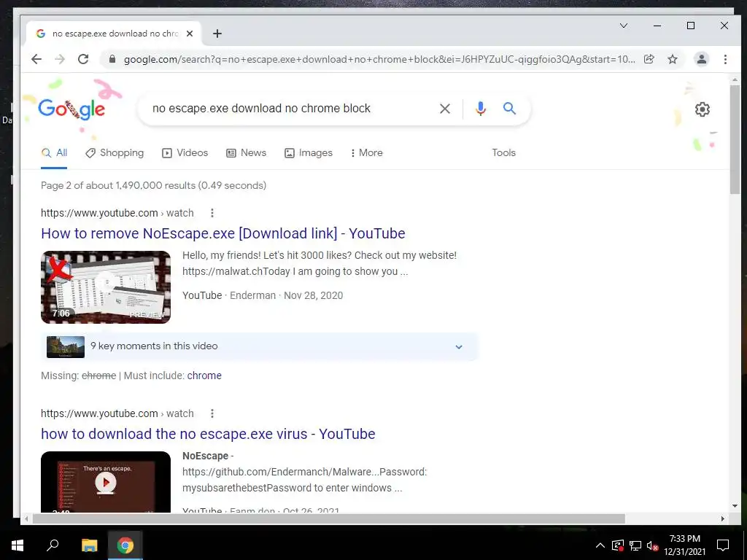
Task: Select the All results tab
Action: point(54,153)
